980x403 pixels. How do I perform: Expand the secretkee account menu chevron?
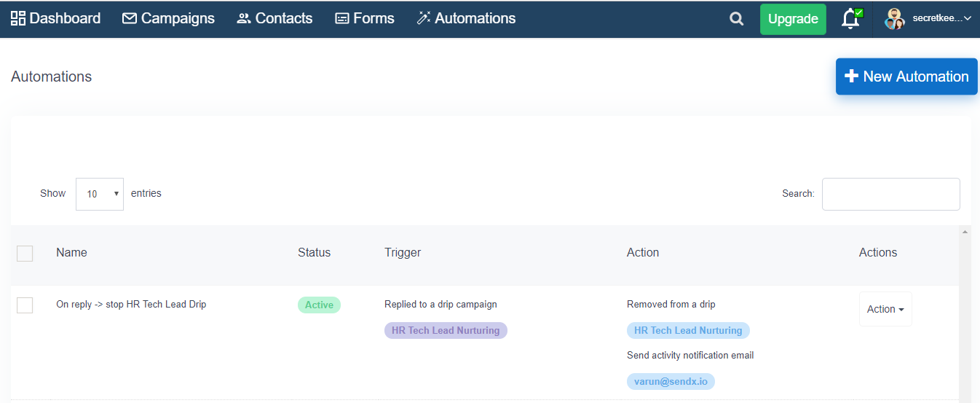point(968,19)
